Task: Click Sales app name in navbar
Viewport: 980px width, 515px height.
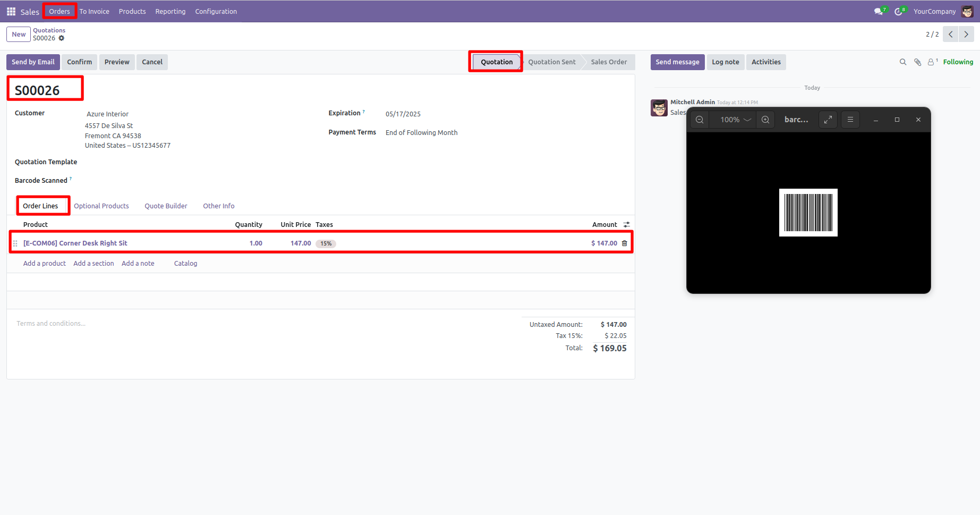Action: [30, 12]
